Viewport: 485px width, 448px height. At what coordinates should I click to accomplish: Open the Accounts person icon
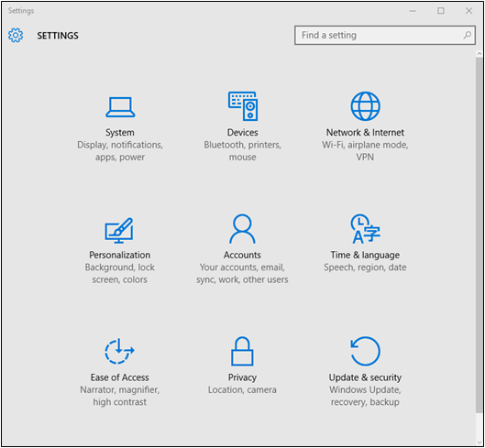[242, 229]
